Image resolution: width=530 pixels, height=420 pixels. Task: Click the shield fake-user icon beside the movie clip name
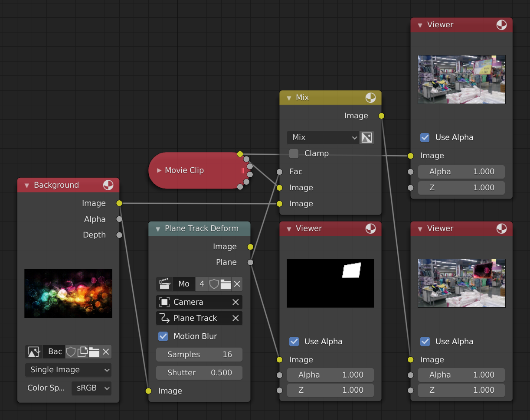(x=214, y=284)
